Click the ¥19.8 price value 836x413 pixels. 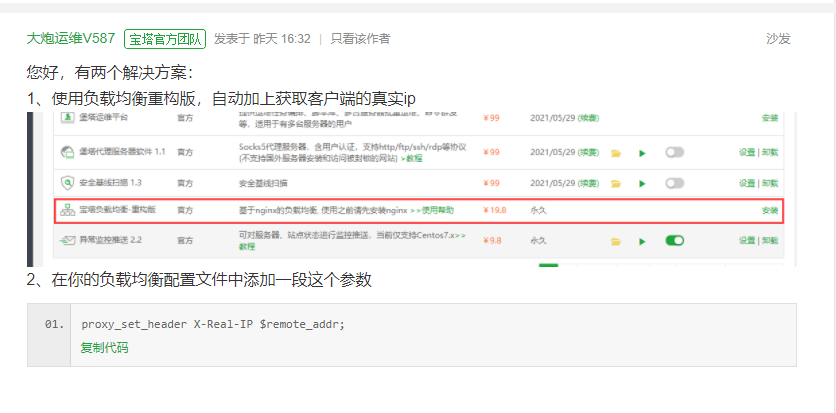click(494, 210)
